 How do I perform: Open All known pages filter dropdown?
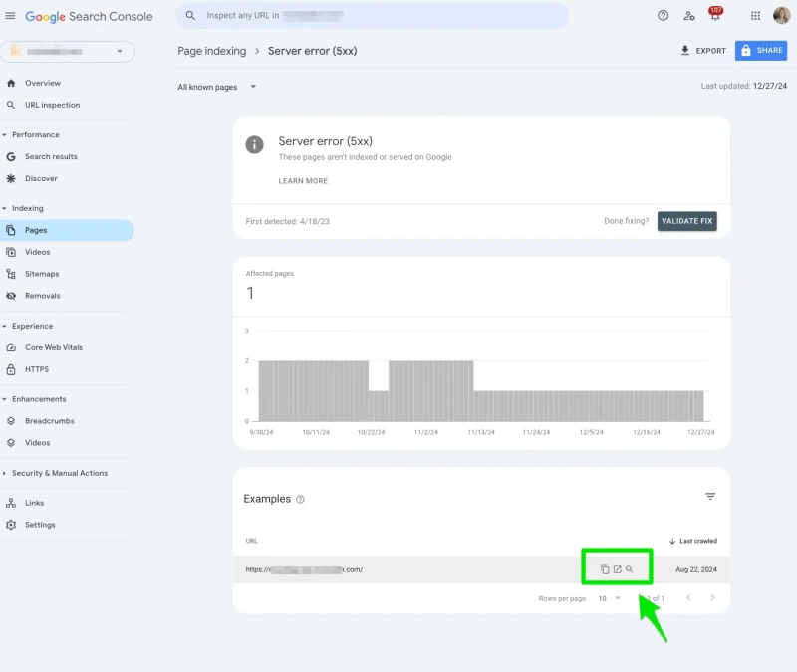coord(217,87)
